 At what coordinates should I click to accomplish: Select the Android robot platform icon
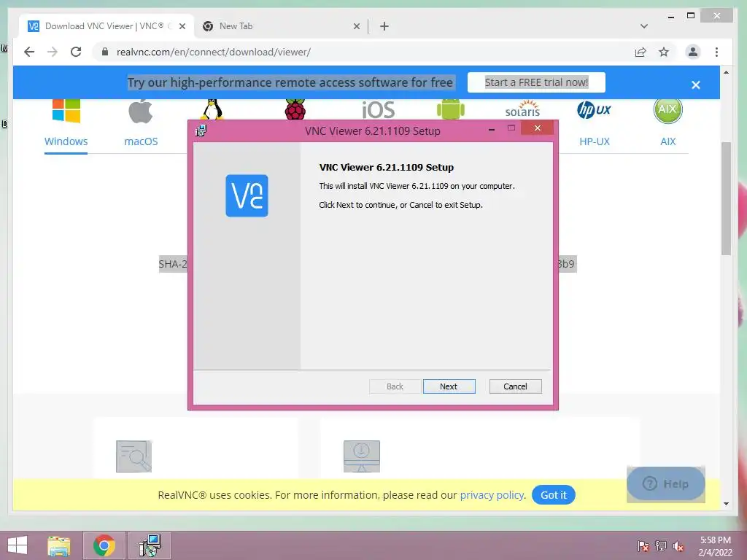click(451, 109)
